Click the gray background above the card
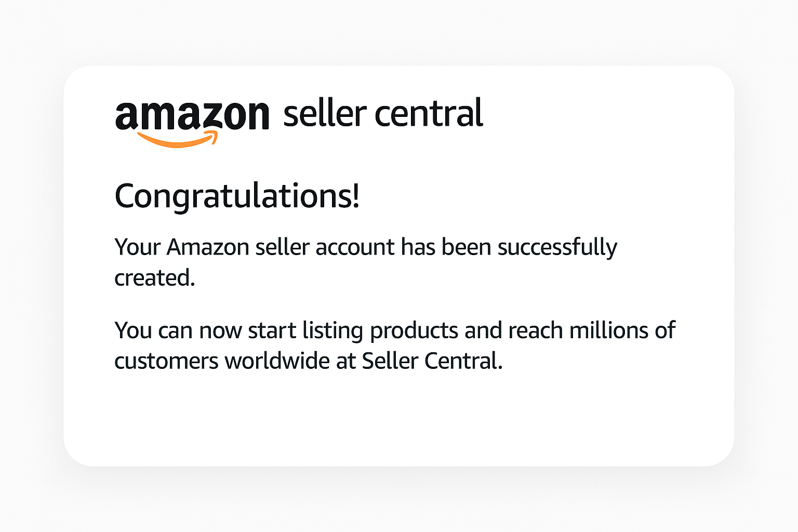 (399, 31)
